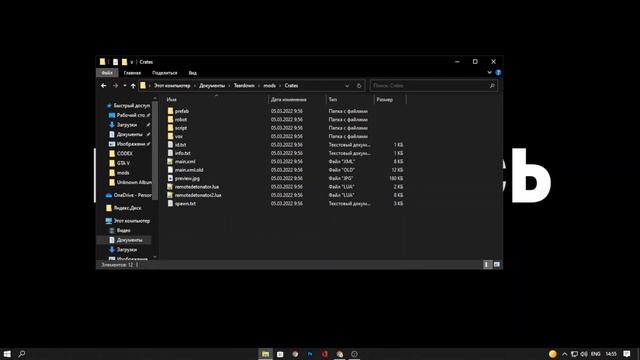Click the search magnifier icon in Explorer
640x360 pixels.
(492, 86)
